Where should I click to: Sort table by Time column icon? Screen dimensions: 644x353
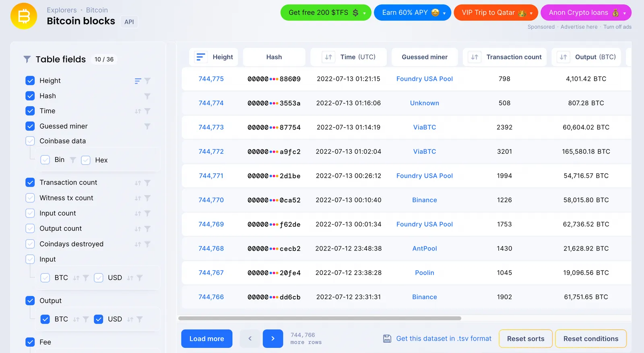[328, 57]
